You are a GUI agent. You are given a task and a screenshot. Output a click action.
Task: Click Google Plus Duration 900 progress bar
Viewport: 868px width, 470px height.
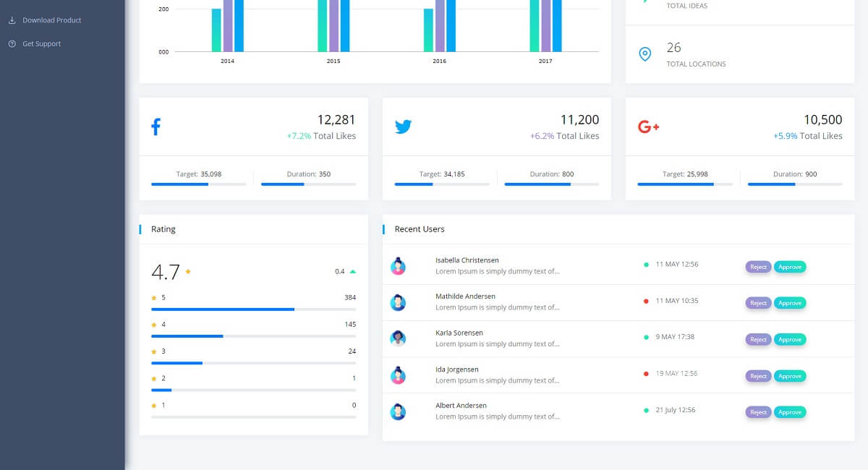795,184
